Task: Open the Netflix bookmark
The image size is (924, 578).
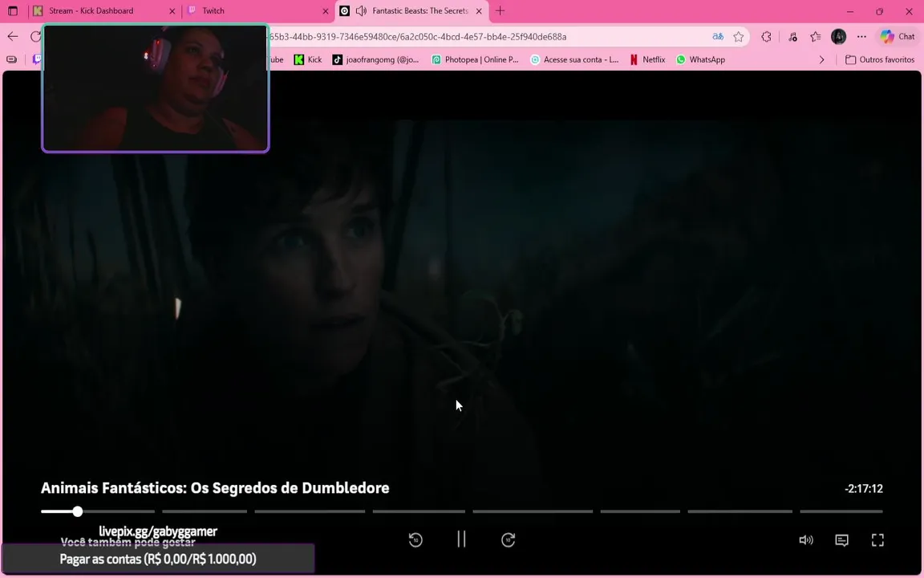Action: (x=647, y=59)
